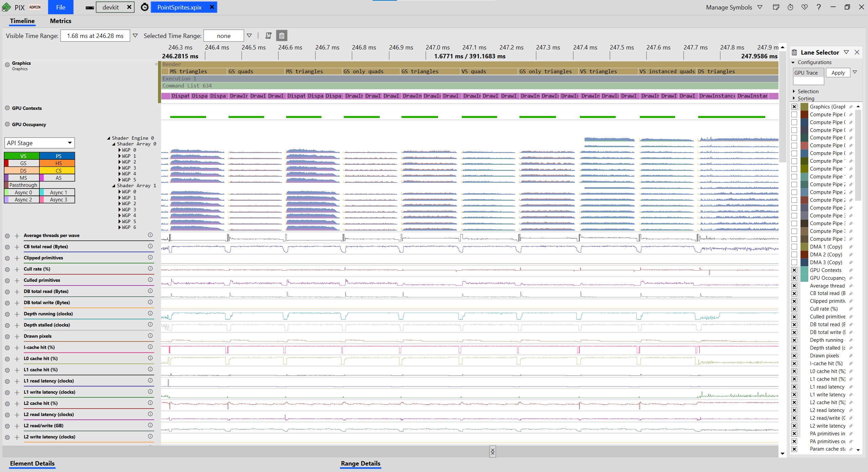Switch to the Timeline tab
This screenshot has height=472, width=868.
click(x=22, y=21)
